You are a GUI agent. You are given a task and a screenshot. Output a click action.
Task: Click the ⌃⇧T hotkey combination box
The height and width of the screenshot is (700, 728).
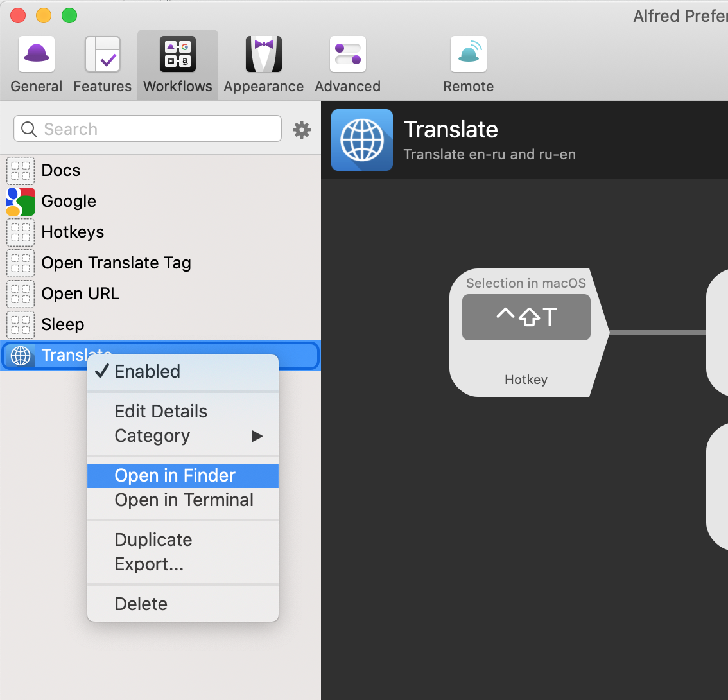click(x=526, y=317)
